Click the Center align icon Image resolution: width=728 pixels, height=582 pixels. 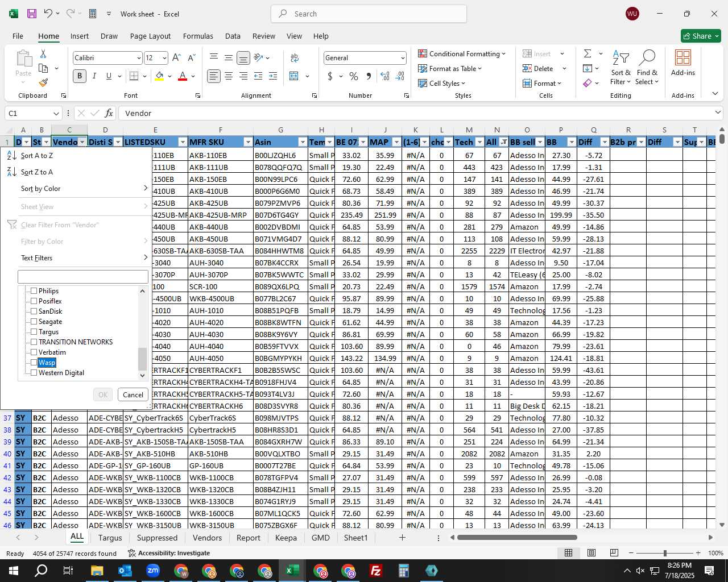click(x=229, y=76)
